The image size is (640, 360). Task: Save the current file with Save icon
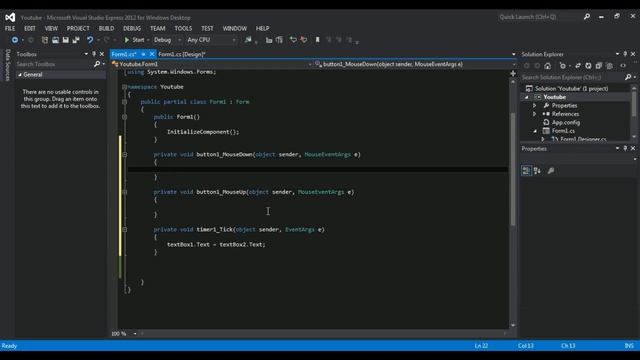coord(65,40)
